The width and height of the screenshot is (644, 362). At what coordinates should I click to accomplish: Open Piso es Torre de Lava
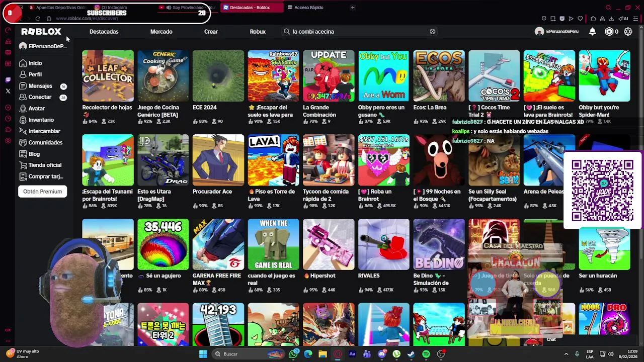[x=273, y=160]
